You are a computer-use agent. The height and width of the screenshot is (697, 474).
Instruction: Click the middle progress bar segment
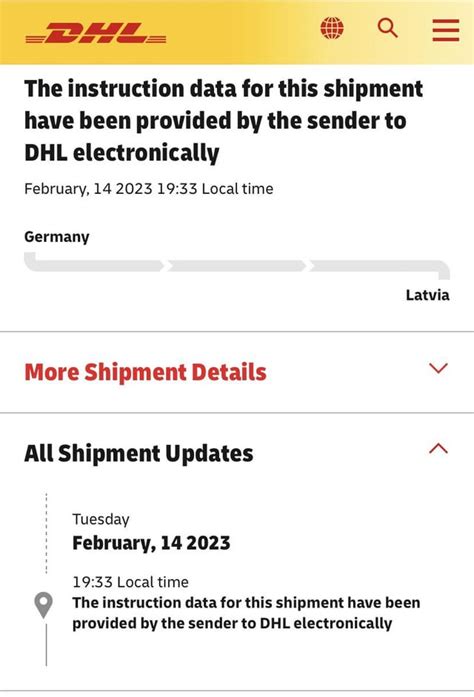(x=237, y=266)
